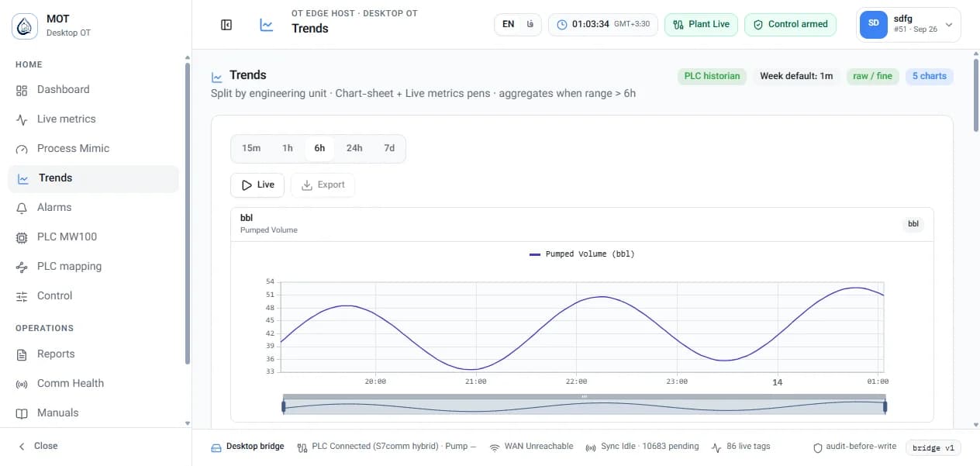Click the Manuals book icon
This screenshot has width=980, height=466.
22,413
